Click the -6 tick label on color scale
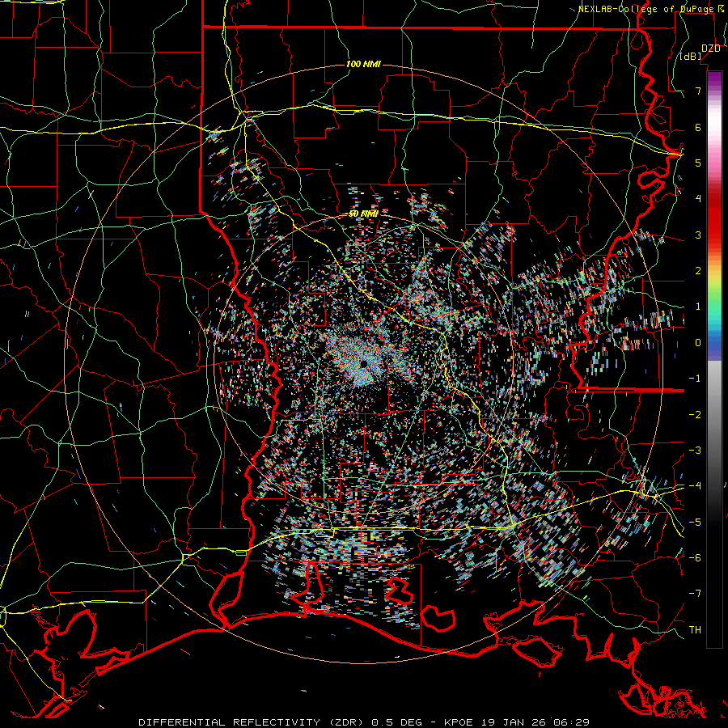The image size is (728, 728). click(695, 558)
